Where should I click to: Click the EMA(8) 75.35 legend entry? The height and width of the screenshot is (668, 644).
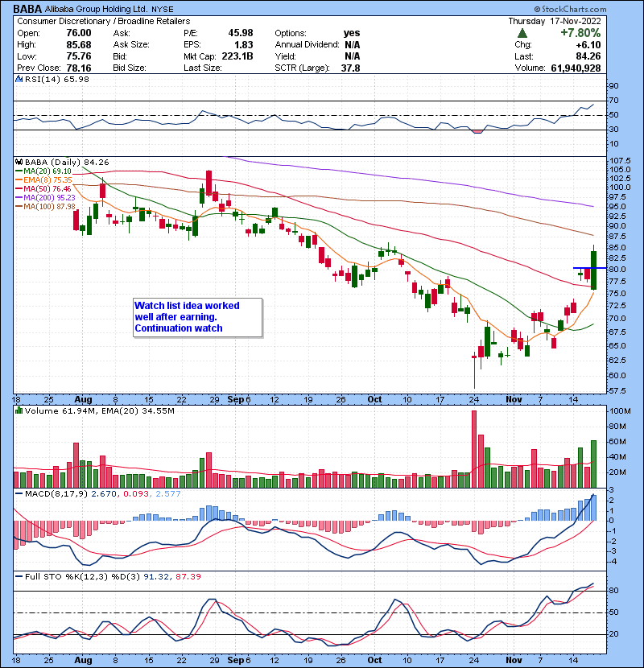tap(43, 179)
